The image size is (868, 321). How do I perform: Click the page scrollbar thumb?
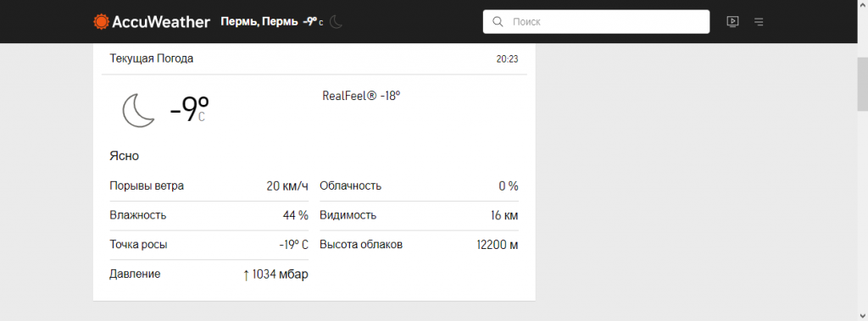point(862,84)
